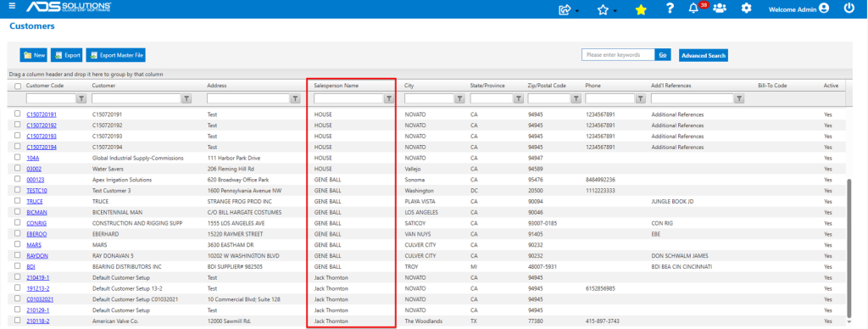868x329 pixels.
Task: Click the filter icon for State/Province
Action: click(x=519, y=98)
